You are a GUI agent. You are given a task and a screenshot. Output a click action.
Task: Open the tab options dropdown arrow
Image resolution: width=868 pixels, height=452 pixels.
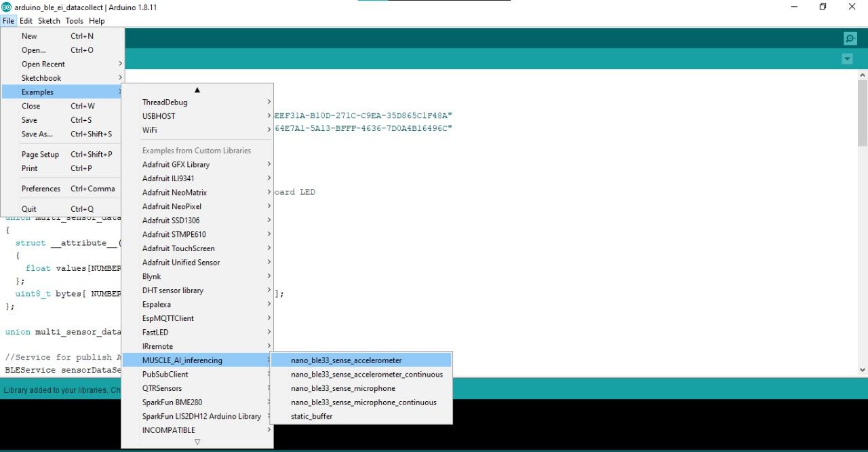point(847,59)
